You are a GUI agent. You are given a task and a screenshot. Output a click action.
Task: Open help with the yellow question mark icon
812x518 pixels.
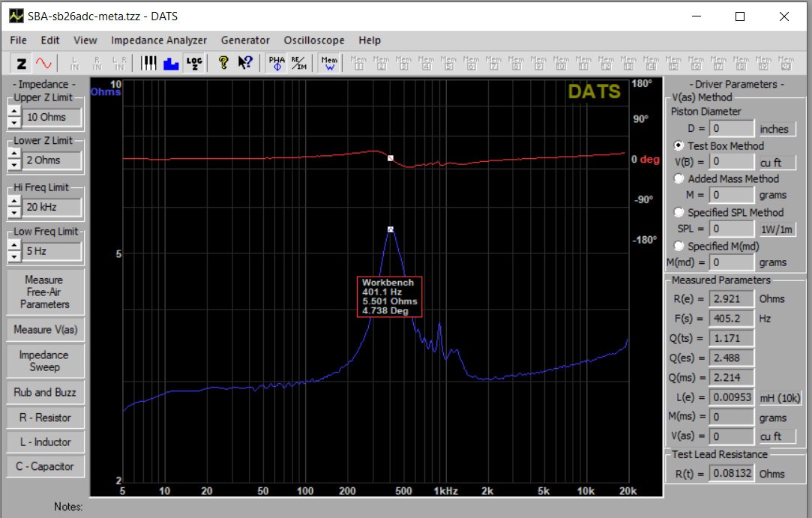(x=223, y=63)
